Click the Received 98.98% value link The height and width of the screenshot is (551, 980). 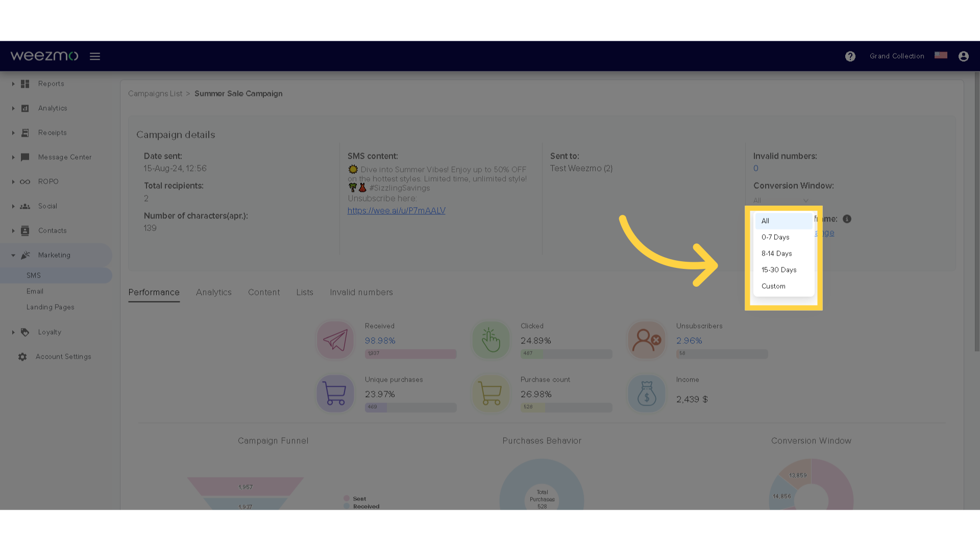click(380, 341)
